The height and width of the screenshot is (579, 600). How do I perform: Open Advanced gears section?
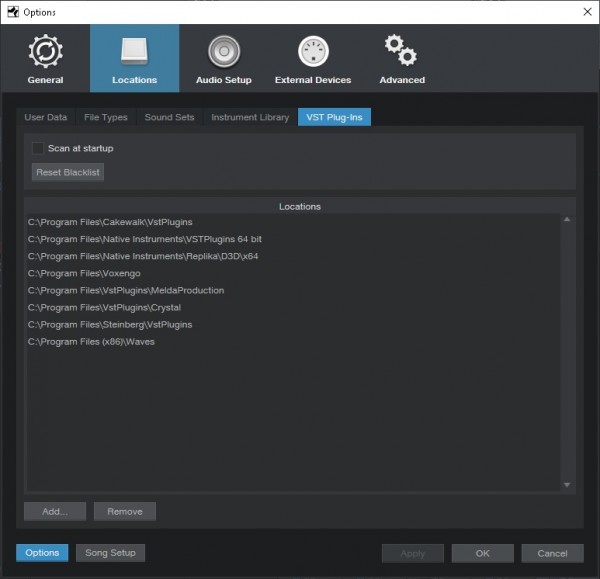pos(402,58)
